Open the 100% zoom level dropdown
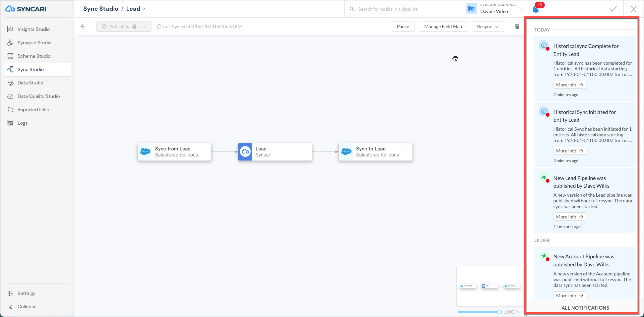Viewport: 644px width, 317px height. (x=512, y=312)
